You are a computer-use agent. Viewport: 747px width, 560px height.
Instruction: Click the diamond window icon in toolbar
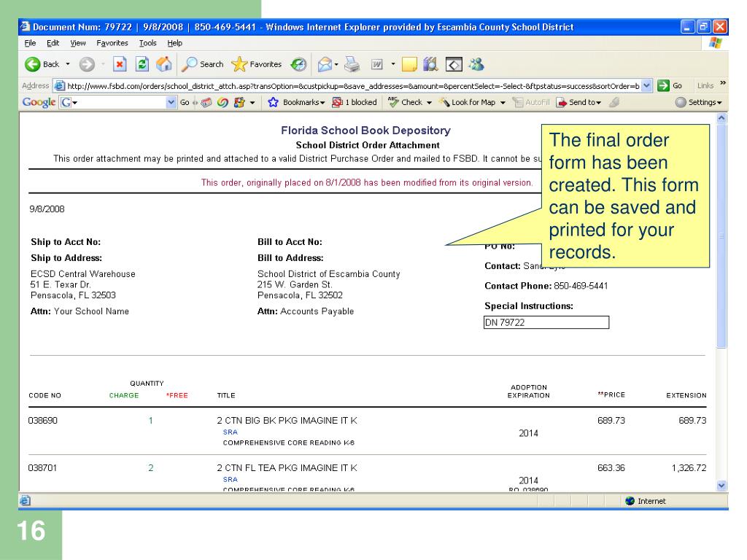click(454, 64)
